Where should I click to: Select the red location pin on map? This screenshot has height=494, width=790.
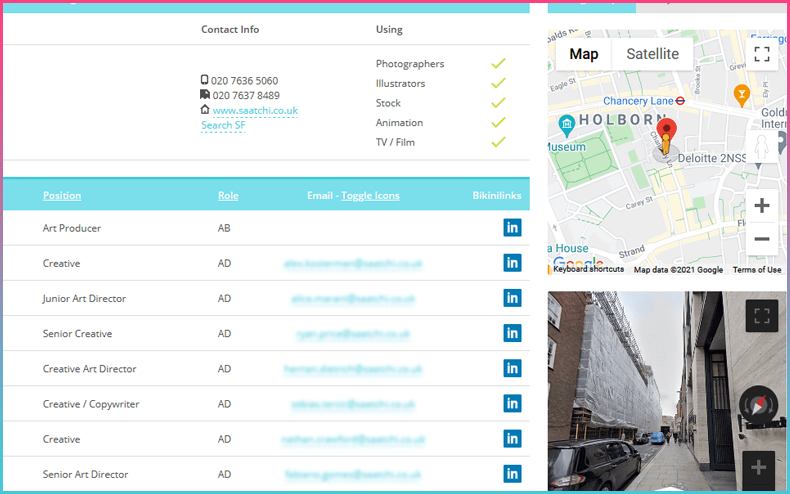(667, 130)
